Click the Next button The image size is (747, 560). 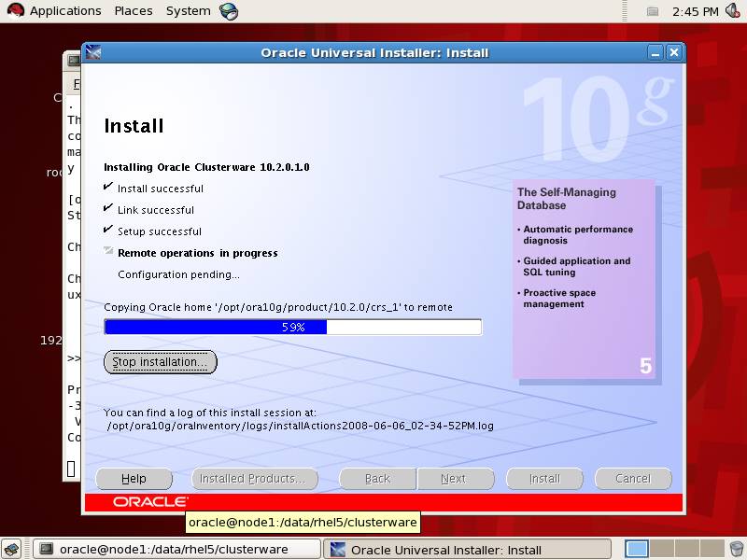coord(456,479)
